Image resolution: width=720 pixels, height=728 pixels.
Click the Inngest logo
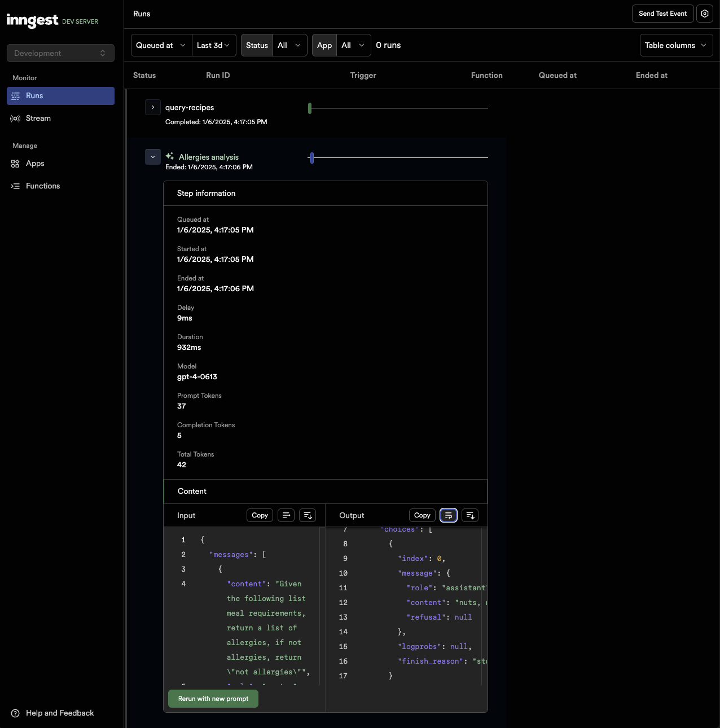pyautogui.click(x=33, y=21)
